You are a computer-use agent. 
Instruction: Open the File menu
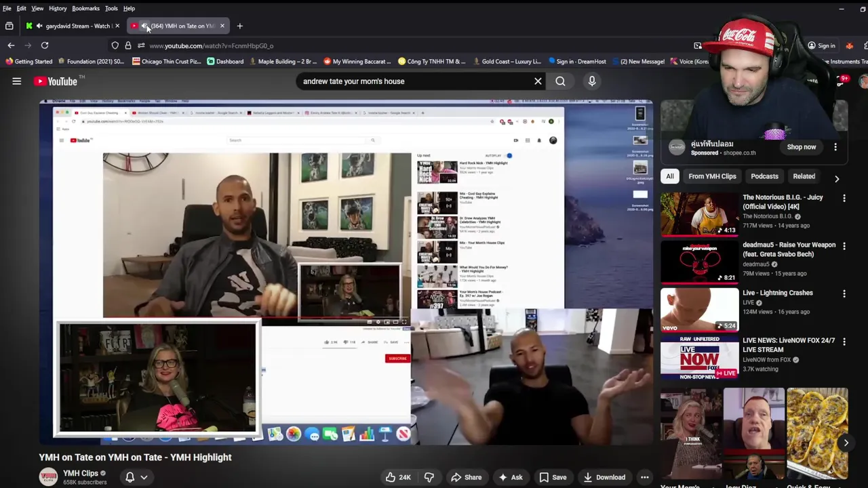(x=7, y=8)
